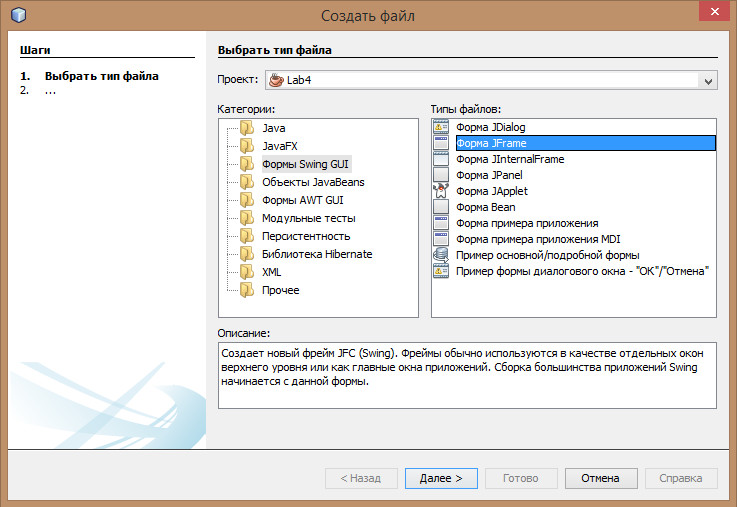Click the Библиотека Hibernate folder icon
This screenshot has width=737, height=507.
pos(247,254)
